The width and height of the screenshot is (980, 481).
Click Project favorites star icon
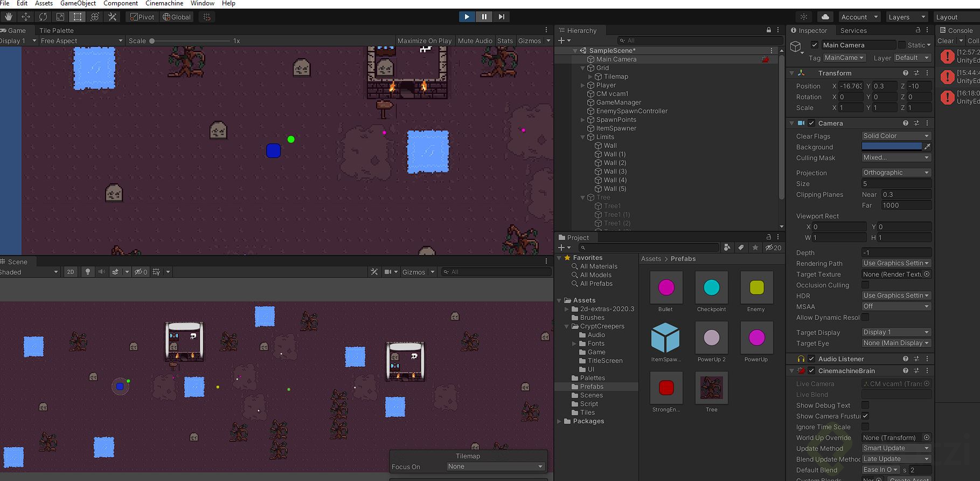click(755, 248)
